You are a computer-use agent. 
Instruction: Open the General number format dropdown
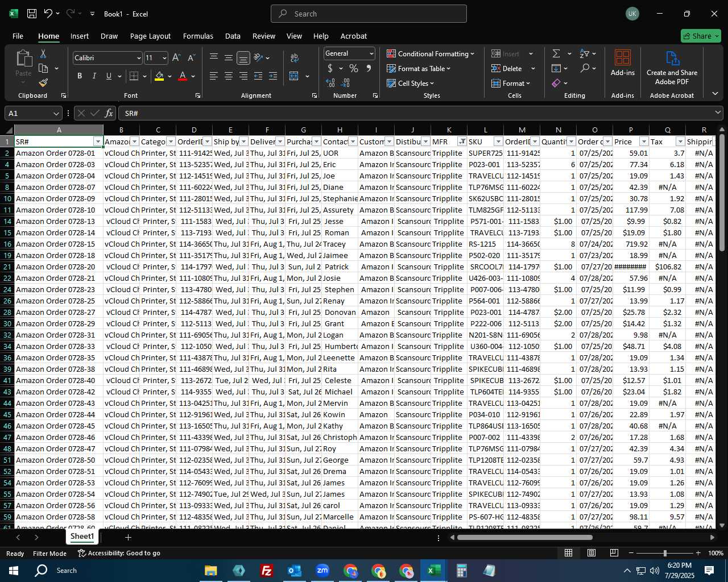pos(371,53)
